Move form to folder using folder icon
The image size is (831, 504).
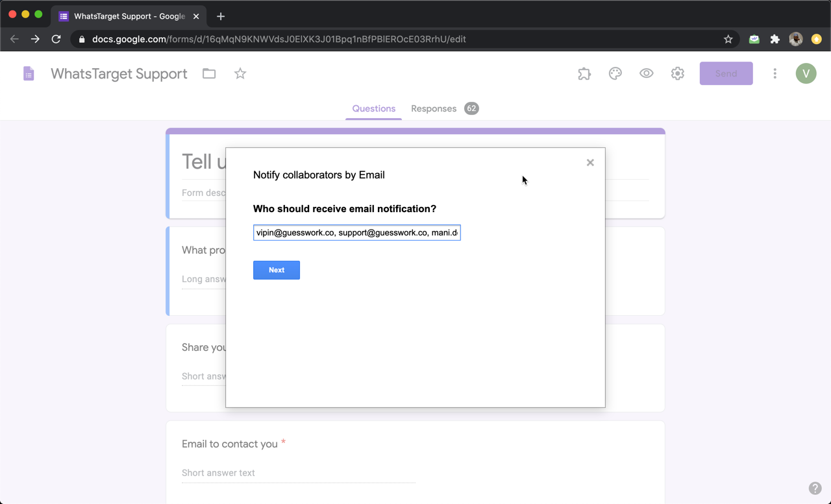[x=208, y=73]
